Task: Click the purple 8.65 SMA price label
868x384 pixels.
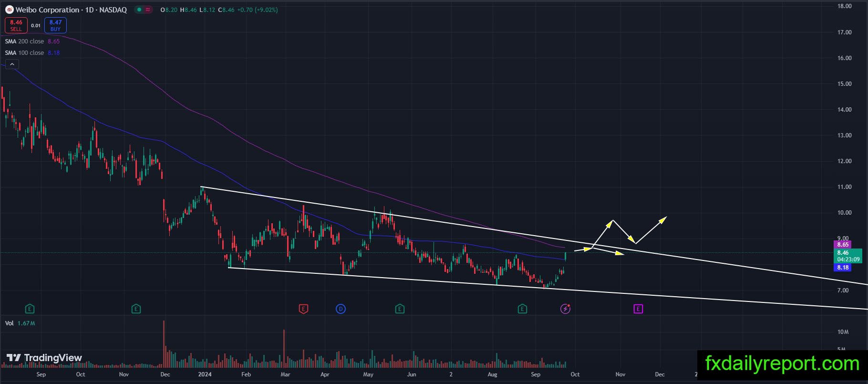Action: coord(843,245)
